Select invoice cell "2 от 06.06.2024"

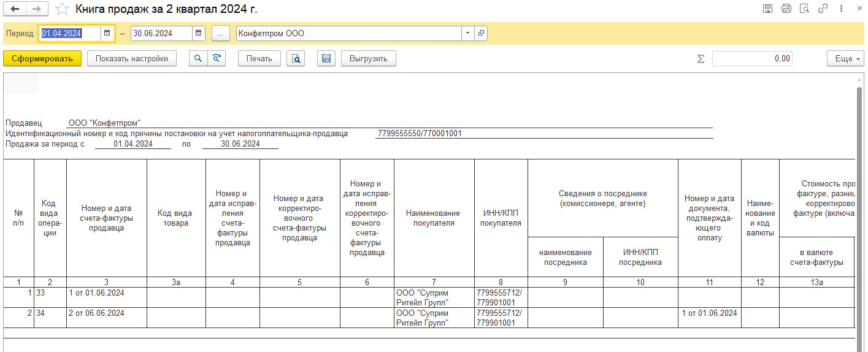point(107,317)
